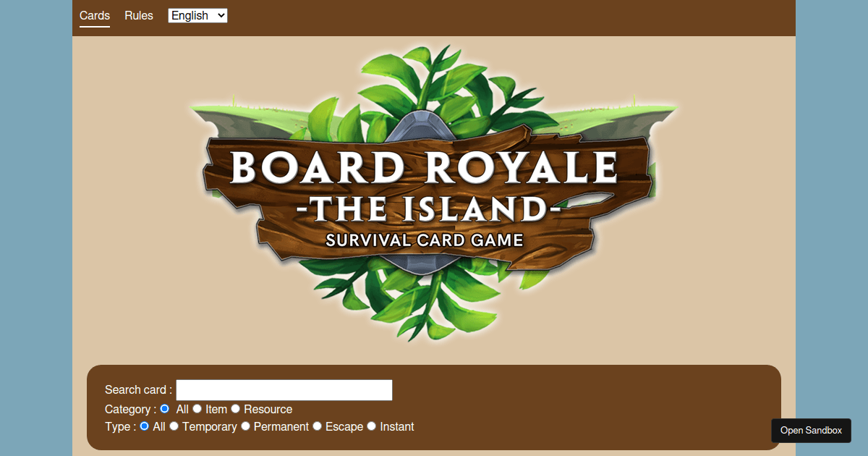Go to the Cards tab

coord(95,15)
